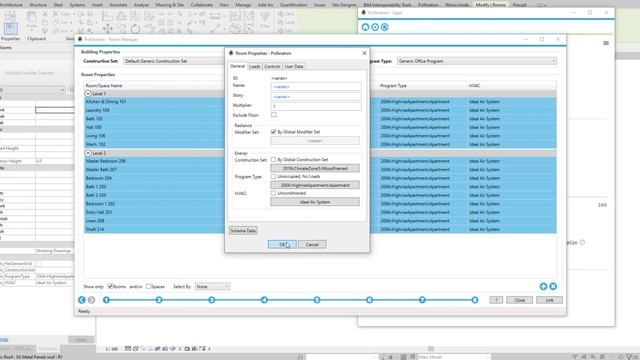Click the Close button in Room Manager

click(519, 300)
